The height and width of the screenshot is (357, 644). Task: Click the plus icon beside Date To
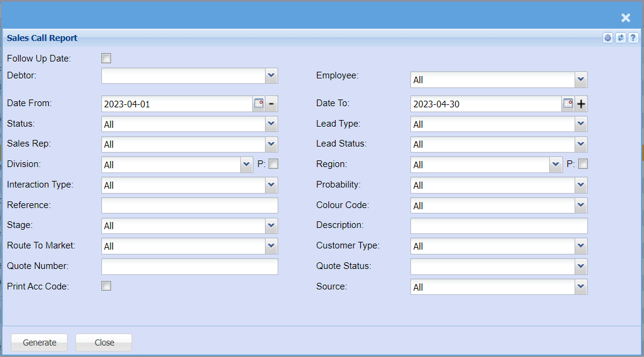coord(581,104)
